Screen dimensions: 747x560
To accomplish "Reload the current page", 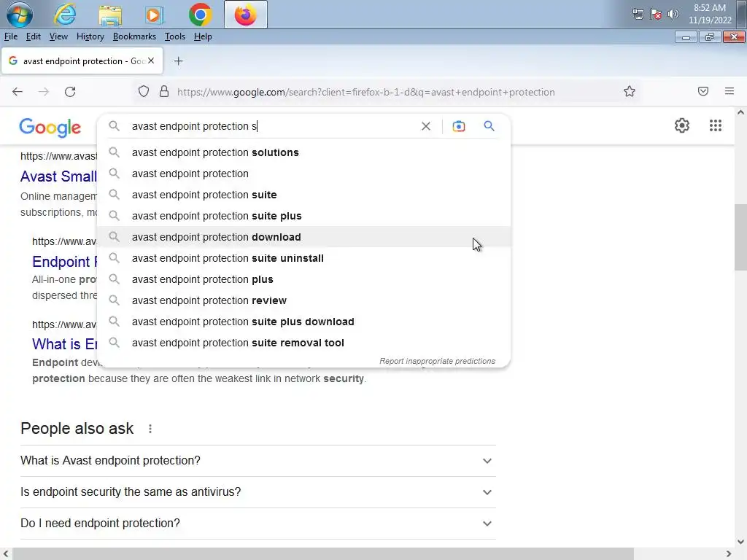I will [x=70, y=91].
